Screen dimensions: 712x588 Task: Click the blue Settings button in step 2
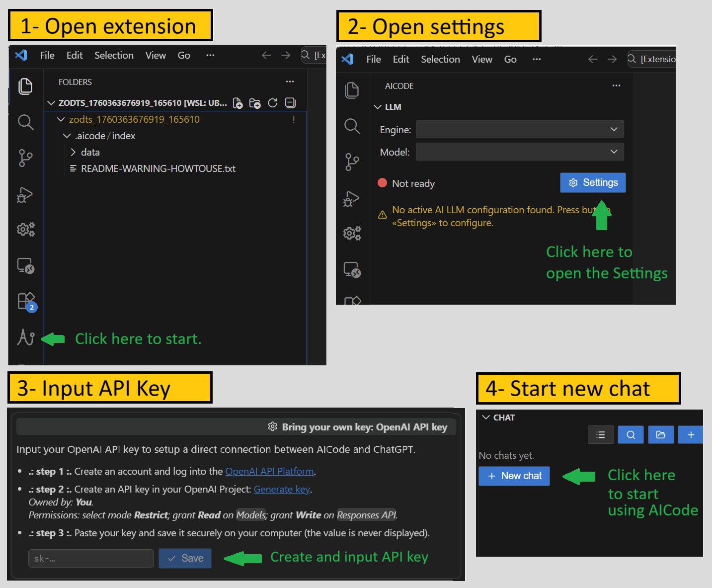click(x=593, y=182)
